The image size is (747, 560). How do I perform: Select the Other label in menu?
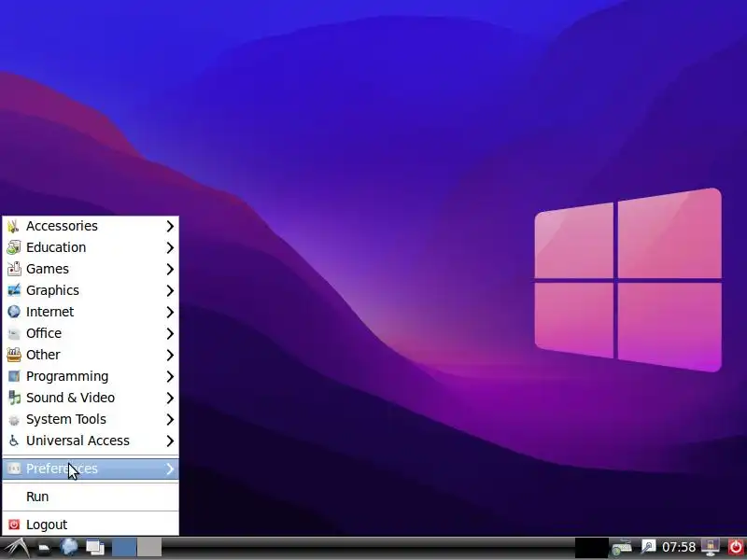click(43, 355)
